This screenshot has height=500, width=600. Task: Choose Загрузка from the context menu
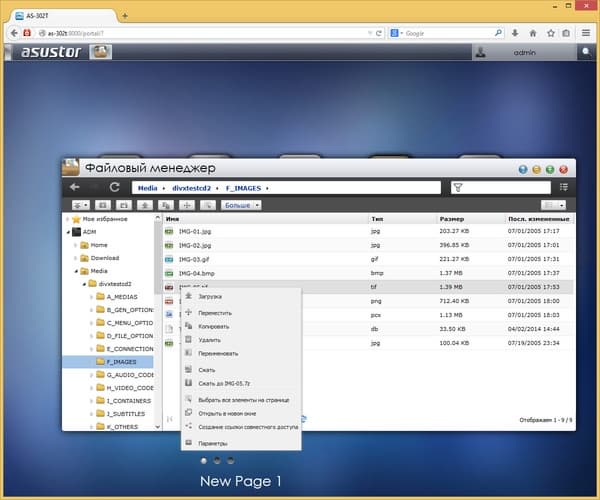tap(241, 296)
